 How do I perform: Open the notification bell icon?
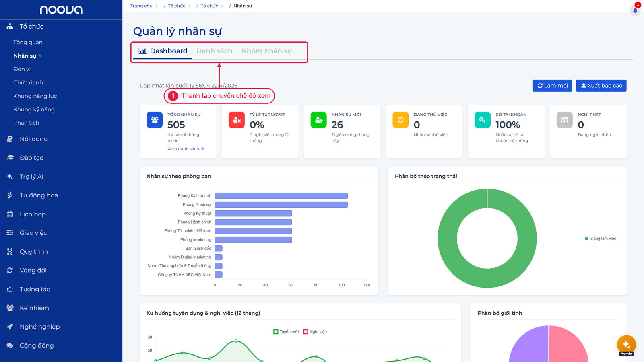click(635, 10)
